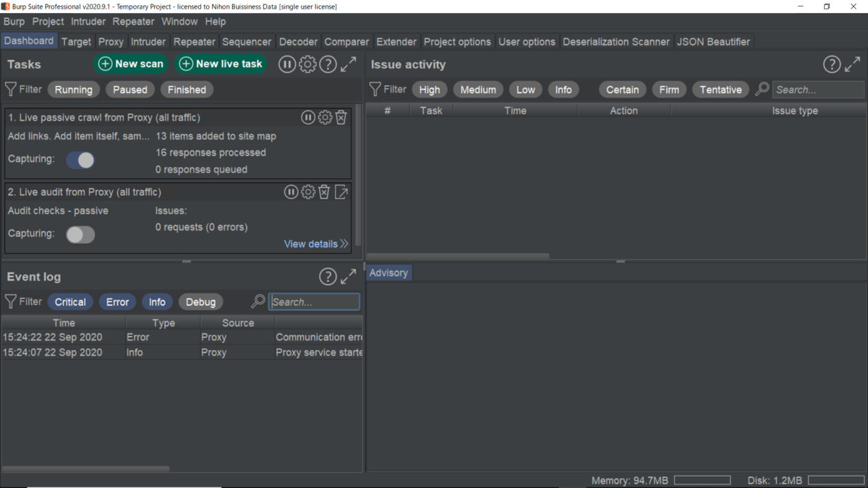Toggle the Info event log filter
Screen dimensions: 868x488
click(x=157, y=302)
